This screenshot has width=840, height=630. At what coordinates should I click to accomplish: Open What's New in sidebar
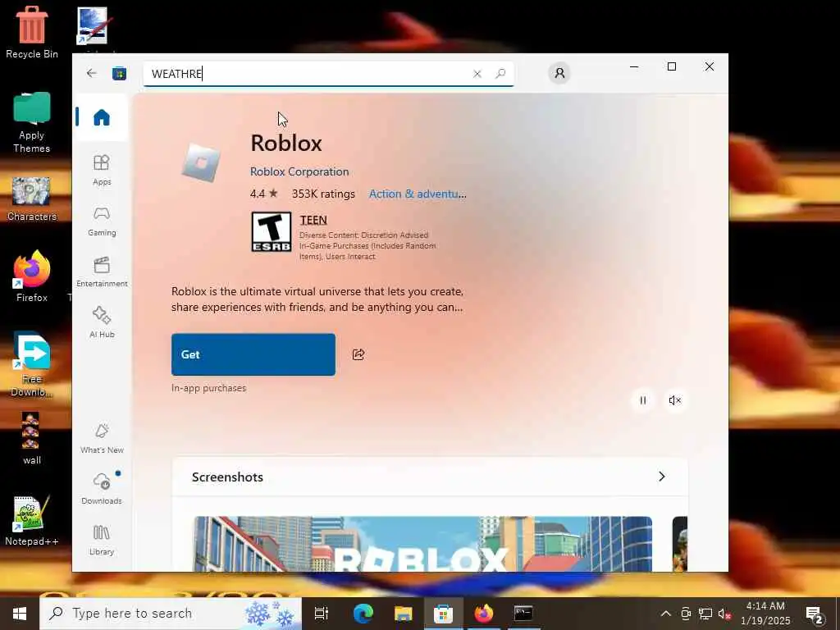[101, 438]
